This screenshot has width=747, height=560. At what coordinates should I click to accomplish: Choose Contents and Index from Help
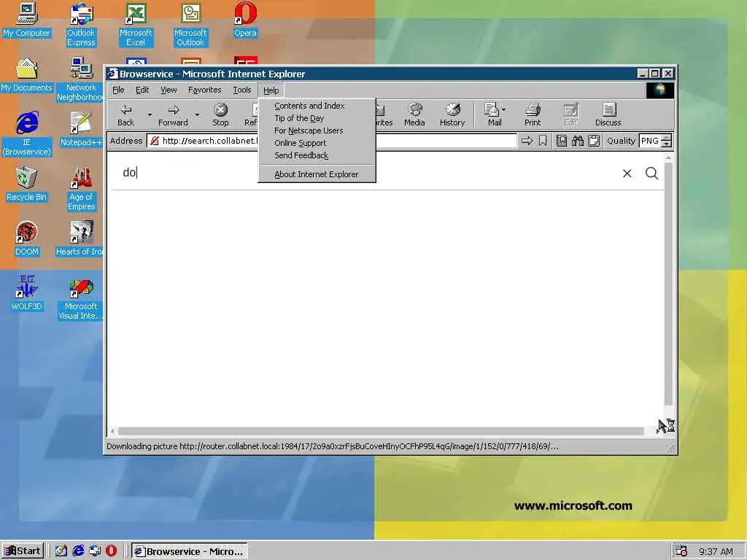[317, 106]
